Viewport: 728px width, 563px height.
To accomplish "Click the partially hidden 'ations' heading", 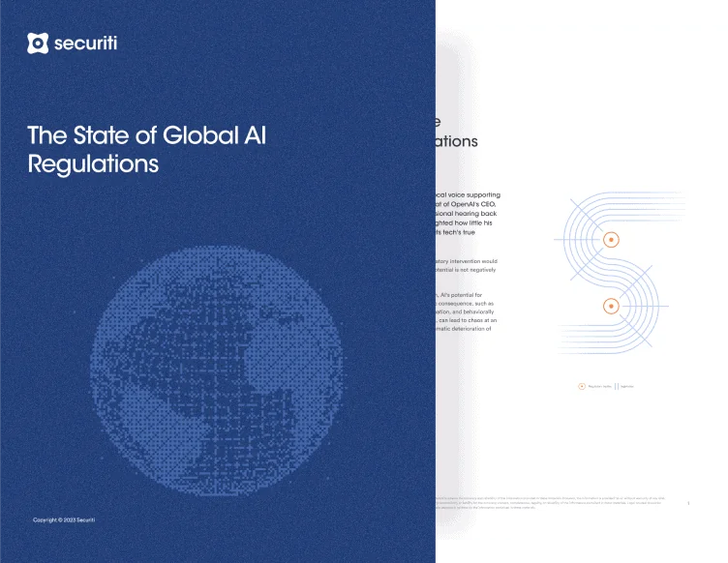I will (x=456, y=141).
